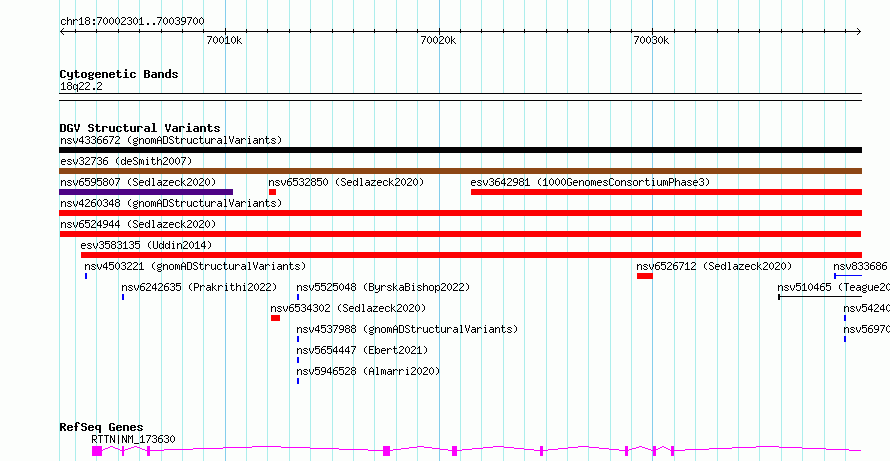Image resolution: width=890 pixels, height=461 pixels.
Task: Click the nsv6524944 Sedlazeck2020 label
Action: pyautogui.click(x=138, y=224)
